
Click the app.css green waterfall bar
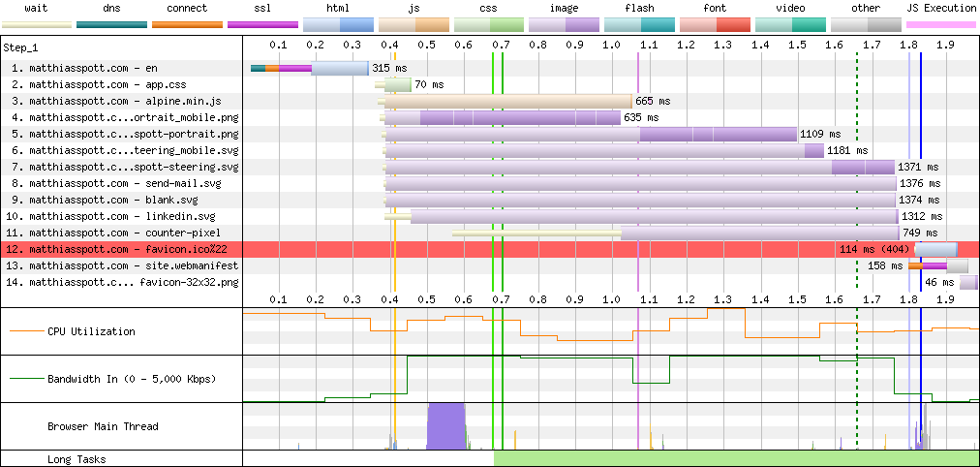[x=397, y=85]
